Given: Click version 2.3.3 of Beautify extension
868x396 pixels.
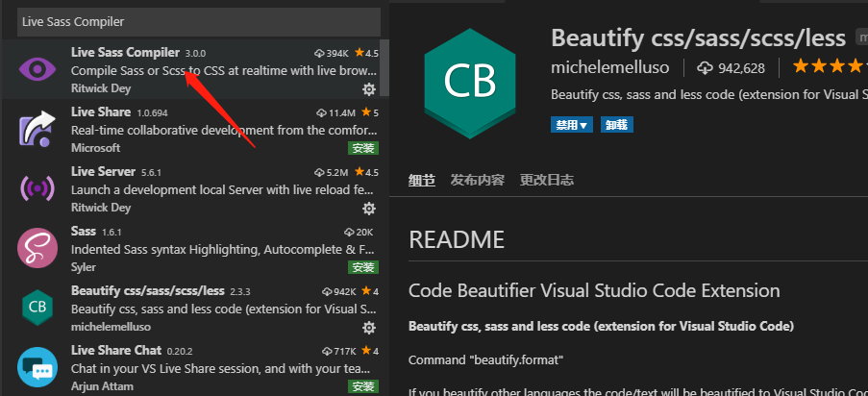Looking at the screenshot, I should pos(240,292).
